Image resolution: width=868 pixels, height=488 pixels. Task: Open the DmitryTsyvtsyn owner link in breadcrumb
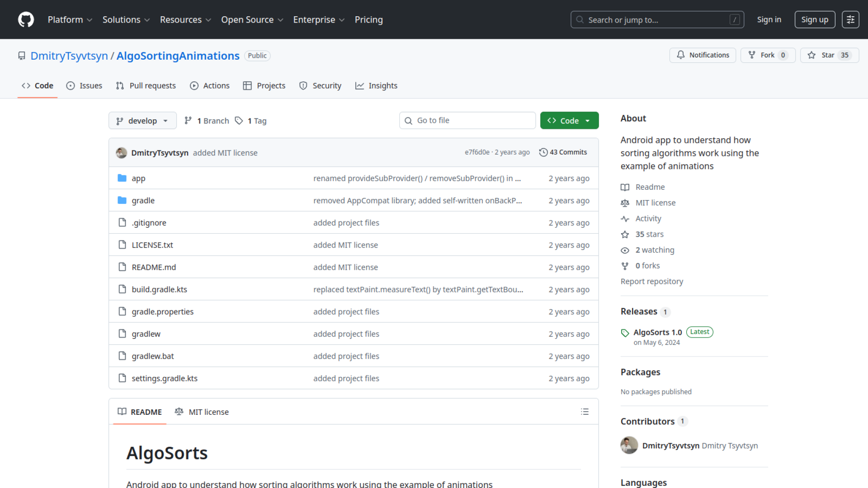[69, 56]
